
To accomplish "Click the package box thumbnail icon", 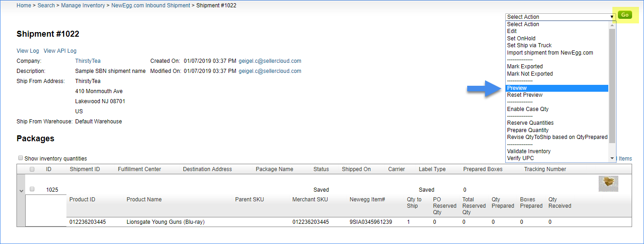I will click(x=608, y=183).
